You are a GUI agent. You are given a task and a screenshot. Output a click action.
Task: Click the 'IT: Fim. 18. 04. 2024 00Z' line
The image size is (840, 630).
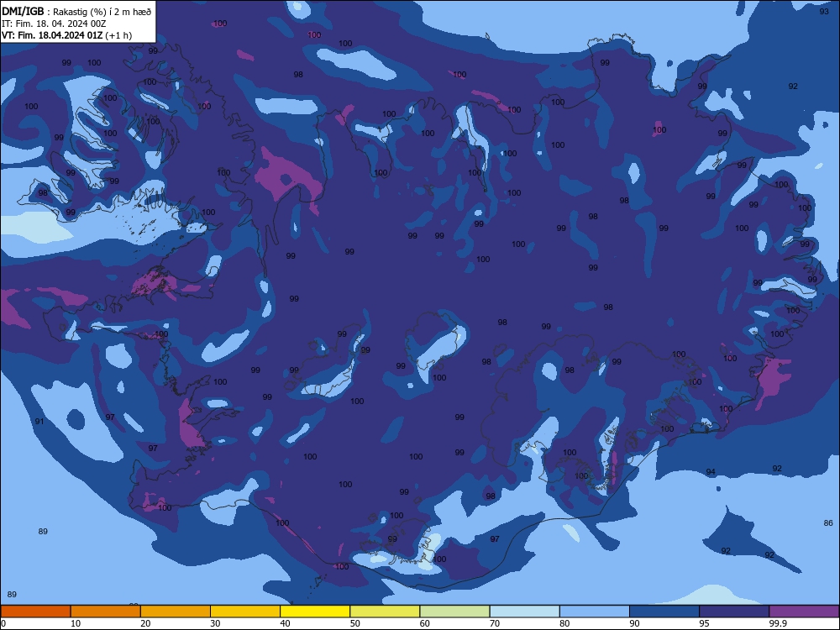pos(54,24)
